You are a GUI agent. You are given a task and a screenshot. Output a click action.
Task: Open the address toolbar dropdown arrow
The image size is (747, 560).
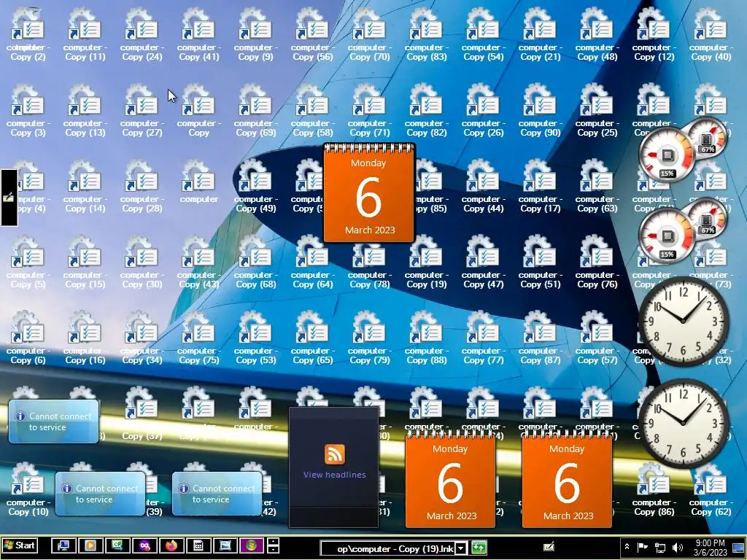pos(461,548)
